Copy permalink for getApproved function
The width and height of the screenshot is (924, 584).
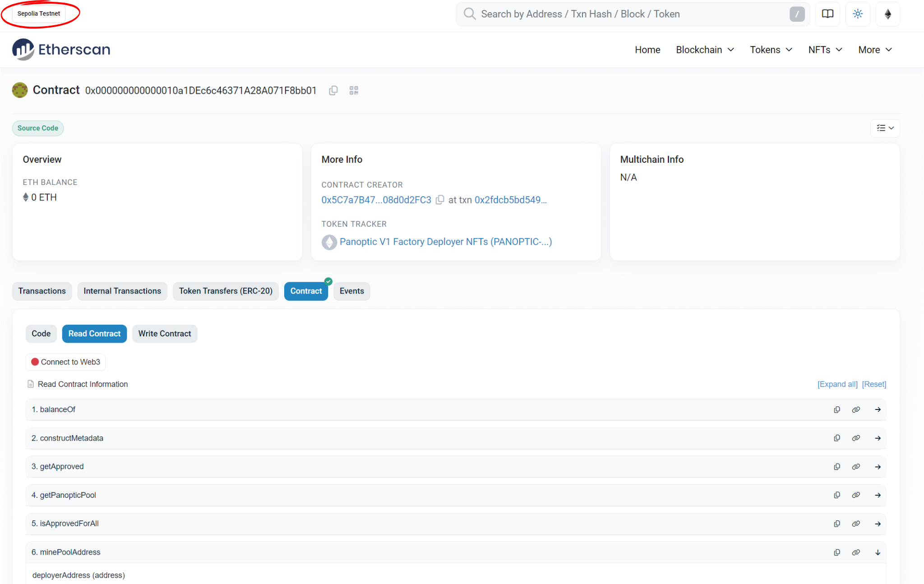(x=856, y=467)
